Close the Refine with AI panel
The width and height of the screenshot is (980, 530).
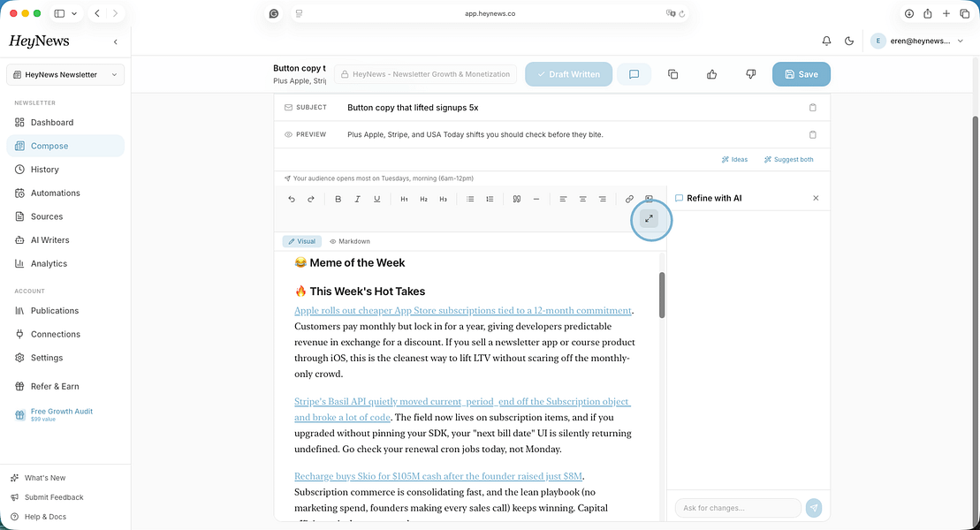[x=816, y=198]
